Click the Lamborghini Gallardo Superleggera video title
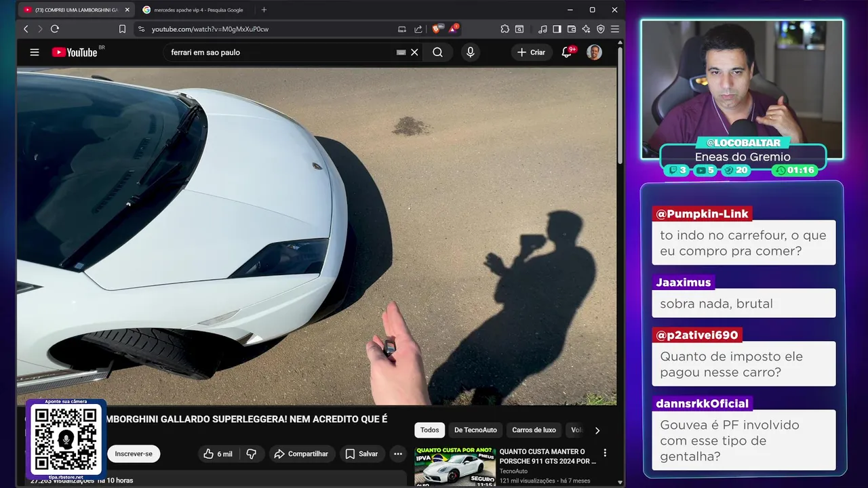Screen dimensions: 868x488 point(246,419)
